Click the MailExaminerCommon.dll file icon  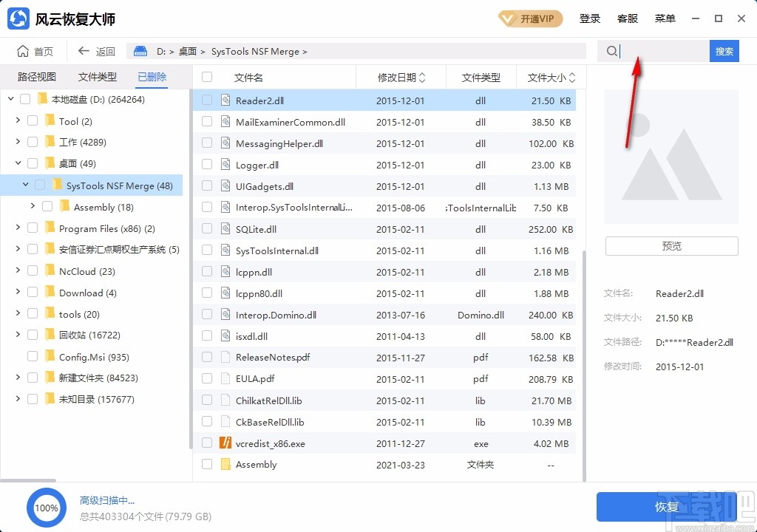pos(225,122)
